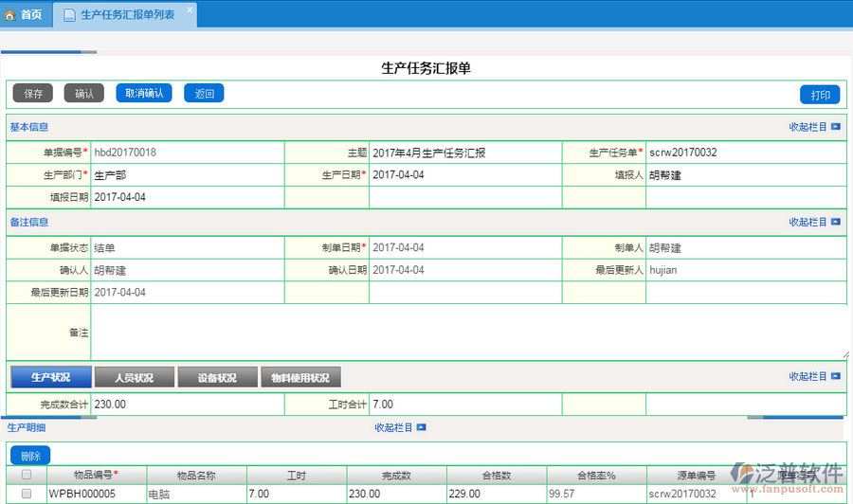The width and height of the screenshot is (853, 504).
Task: Focus the 备注 text area
Action: 469,333
